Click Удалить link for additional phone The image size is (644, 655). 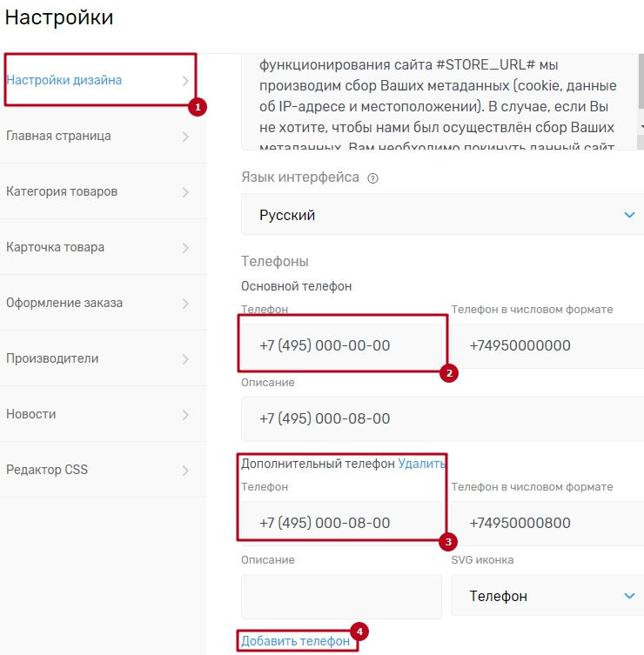click(421, 464)
